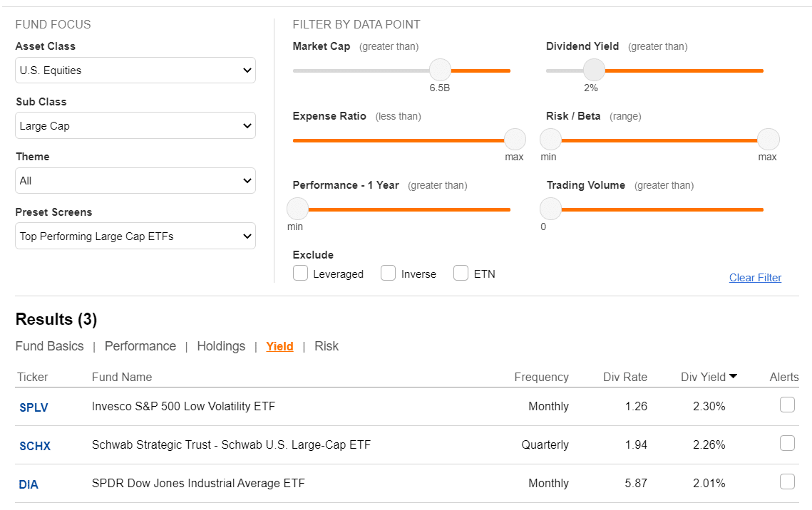Click the Risk / Beta min handle
Screen dimensions: 812x510
pos(550,140)
